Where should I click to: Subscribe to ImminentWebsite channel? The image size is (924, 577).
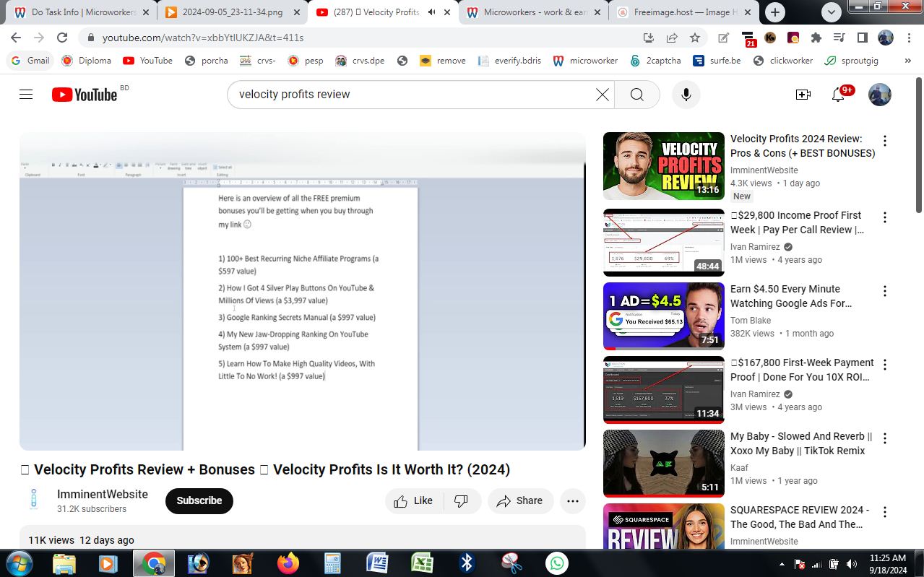tap(199, 500)
